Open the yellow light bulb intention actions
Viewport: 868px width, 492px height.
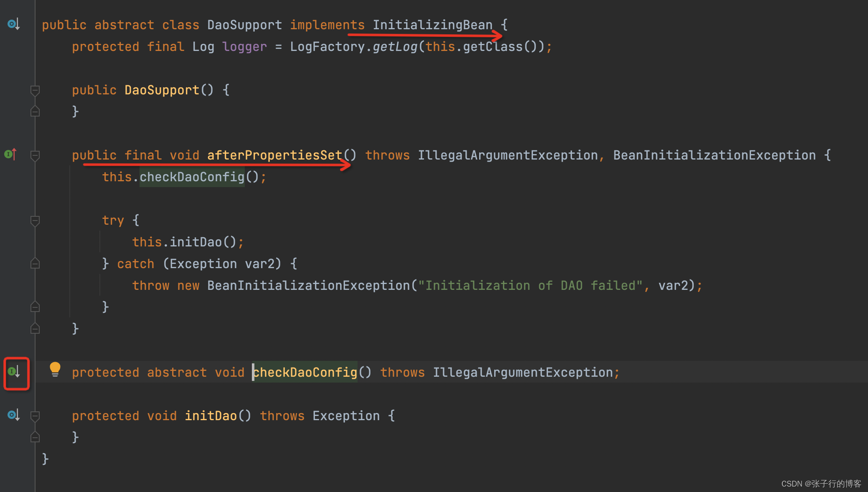click(55, 369)
